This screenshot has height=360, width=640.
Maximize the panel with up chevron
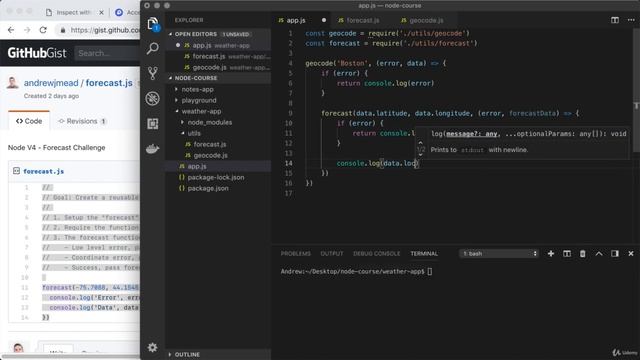click(599, 253)
